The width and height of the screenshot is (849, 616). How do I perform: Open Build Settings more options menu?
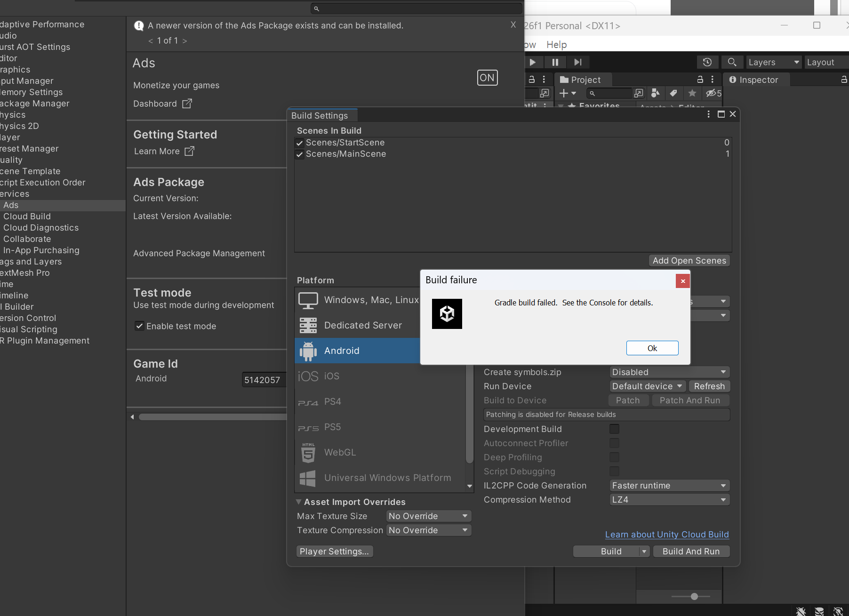[709, 114]
